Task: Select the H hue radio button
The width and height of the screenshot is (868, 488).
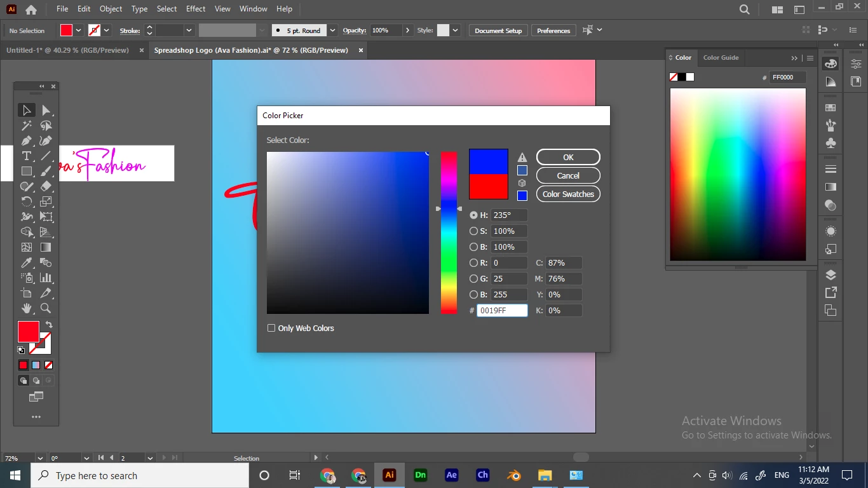Action: tap(473, 215)
